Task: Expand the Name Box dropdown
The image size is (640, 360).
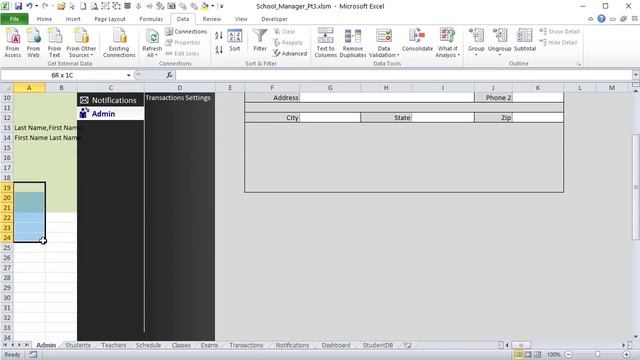Action: [x=129, y=75]
